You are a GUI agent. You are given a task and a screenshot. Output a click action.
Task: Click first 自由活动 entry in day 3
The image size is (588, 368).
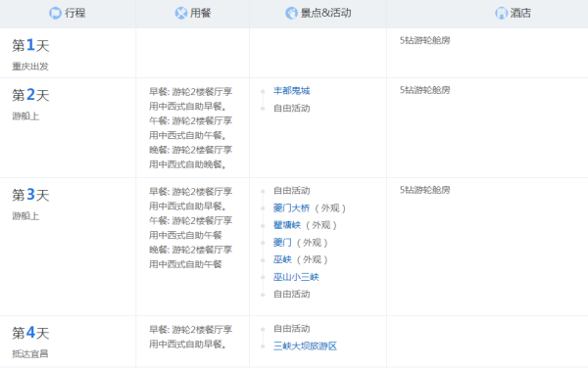point(292,191)
